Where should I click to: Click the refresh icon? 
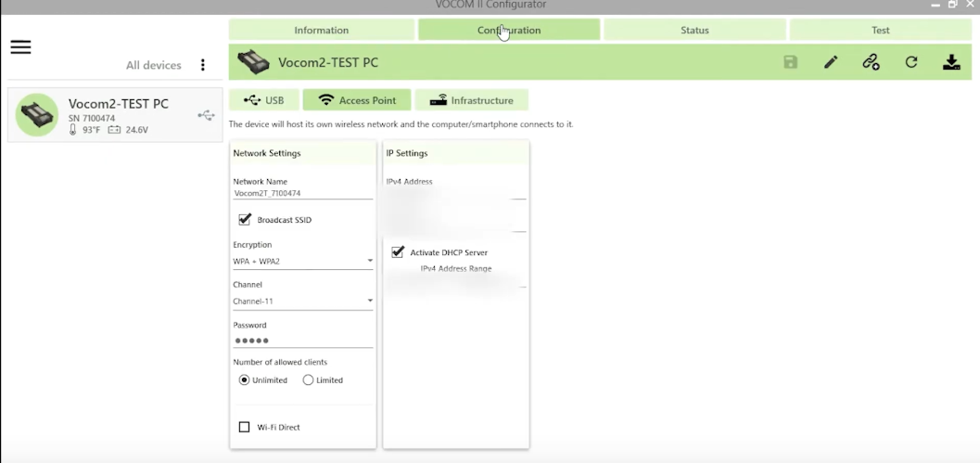tap(911, 62)
